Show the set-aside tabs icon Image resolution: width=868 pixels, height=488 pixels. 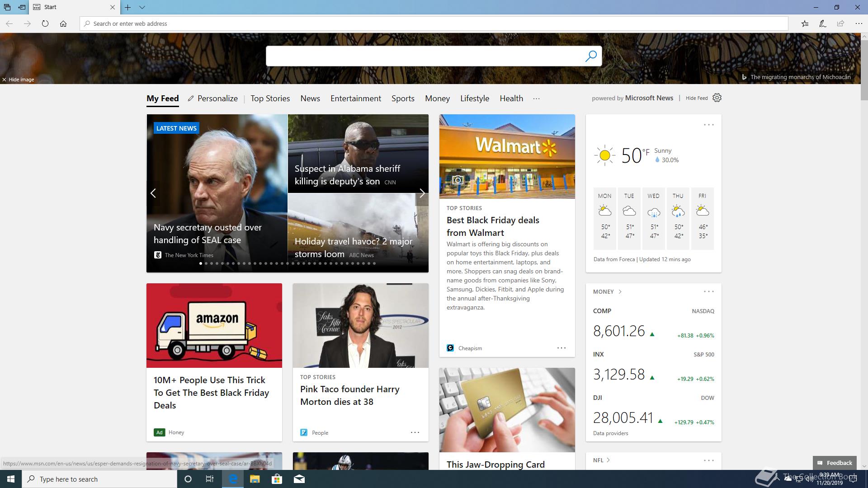click(x=7, y=7)
